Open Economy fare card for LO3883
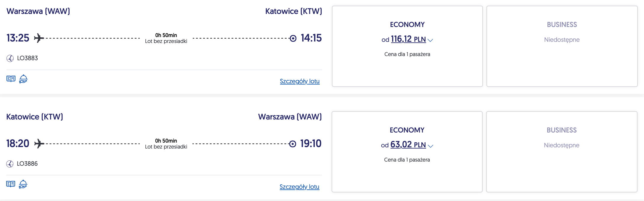 (x=407, y=68)
